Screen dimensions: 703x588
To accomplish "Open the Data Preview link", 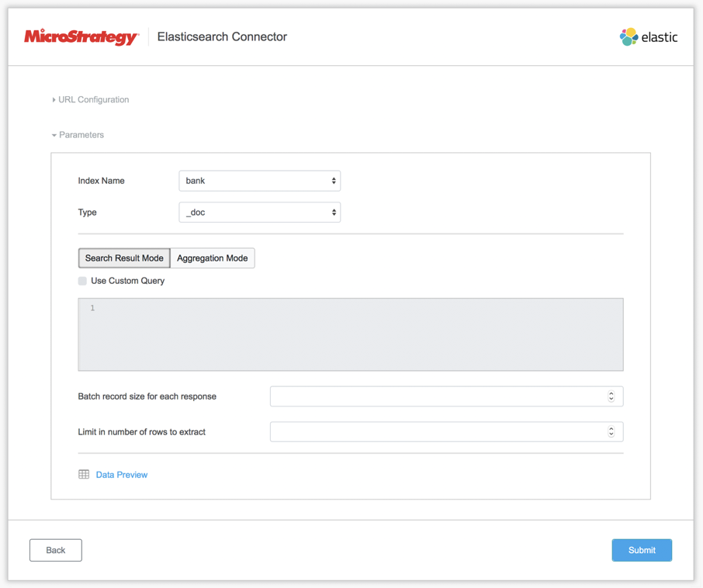I will point(122,475).
